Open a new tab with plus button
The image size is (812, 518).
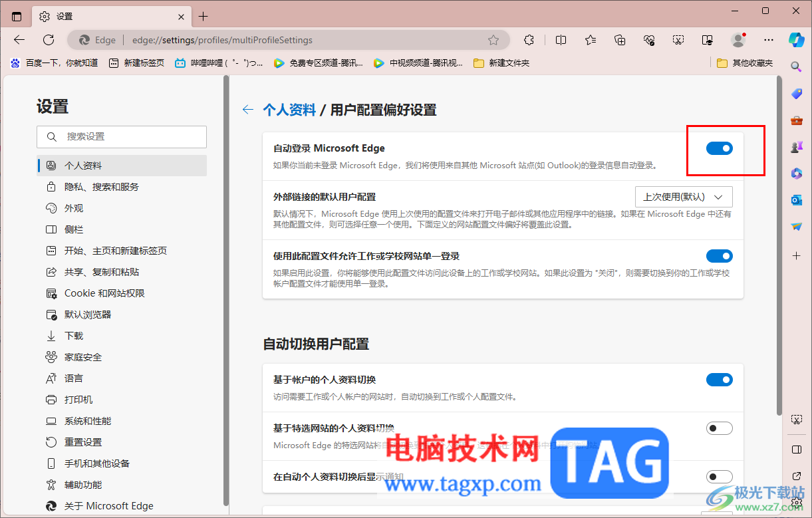pos(203,16)
